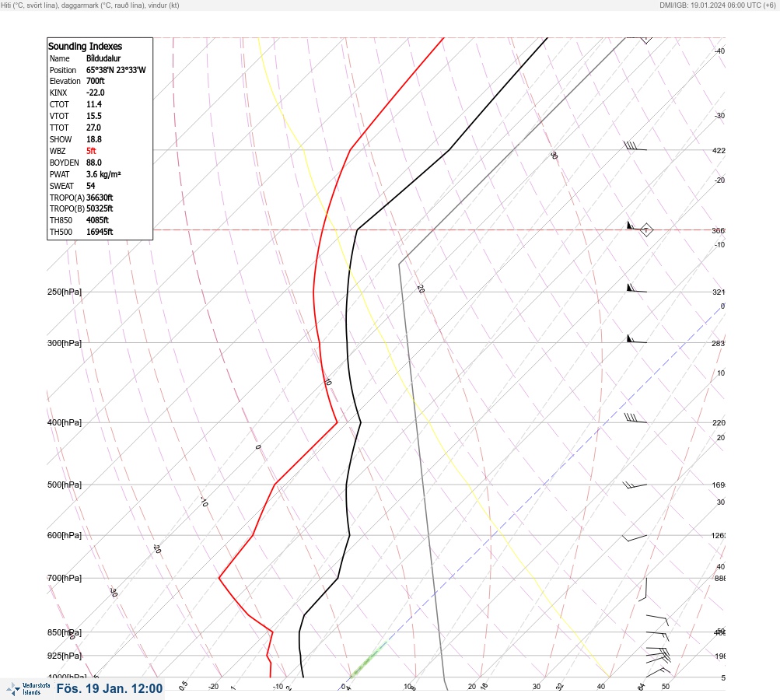This screenshot has width=780, height=700.
Task: Click the TH500 value 16945ft
Action: (x=100, y=232)
